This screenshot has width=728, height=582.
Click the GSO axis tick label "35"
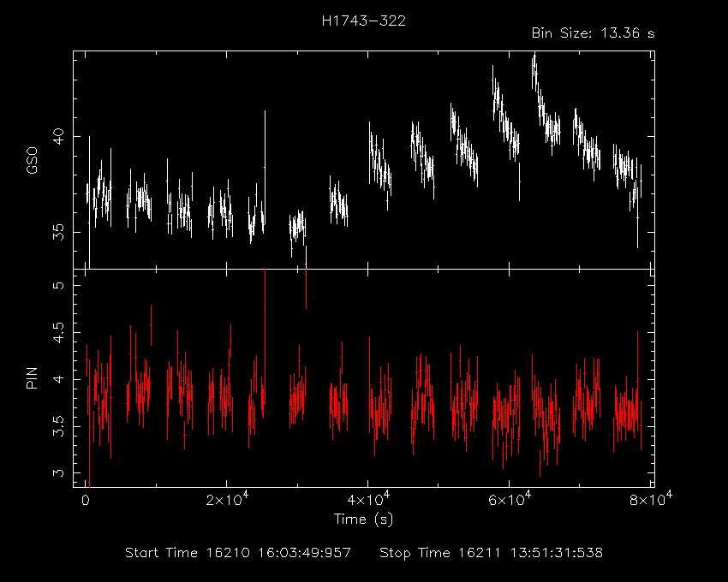[x=58, y=232]
